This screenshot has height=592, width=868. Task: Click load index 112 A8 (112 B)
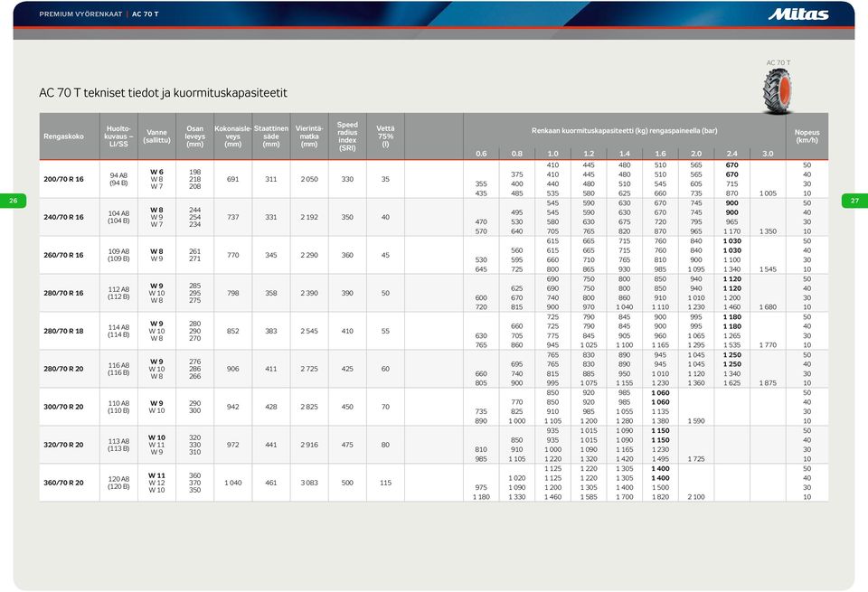(118, 293)
